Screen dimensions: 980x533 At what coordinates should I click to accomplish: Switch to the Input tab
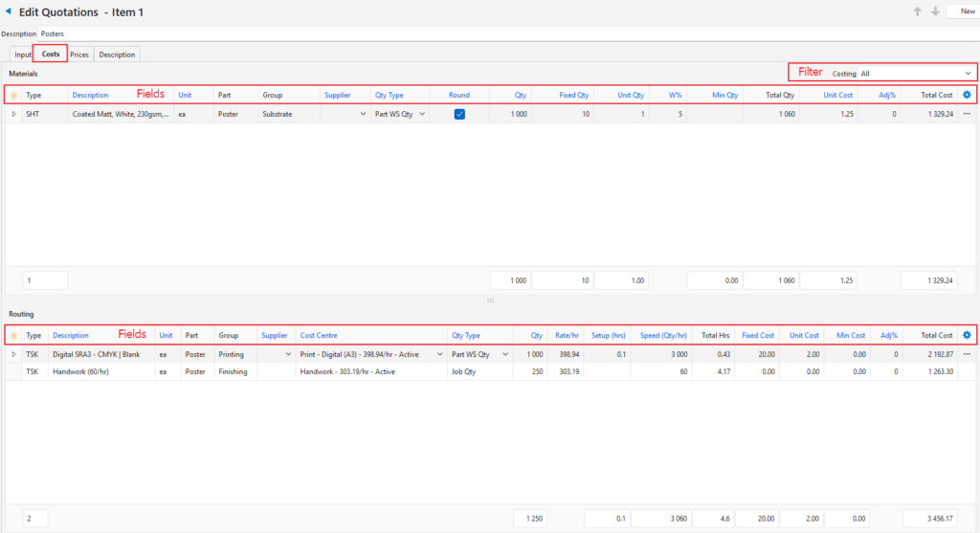click(22, 55)
